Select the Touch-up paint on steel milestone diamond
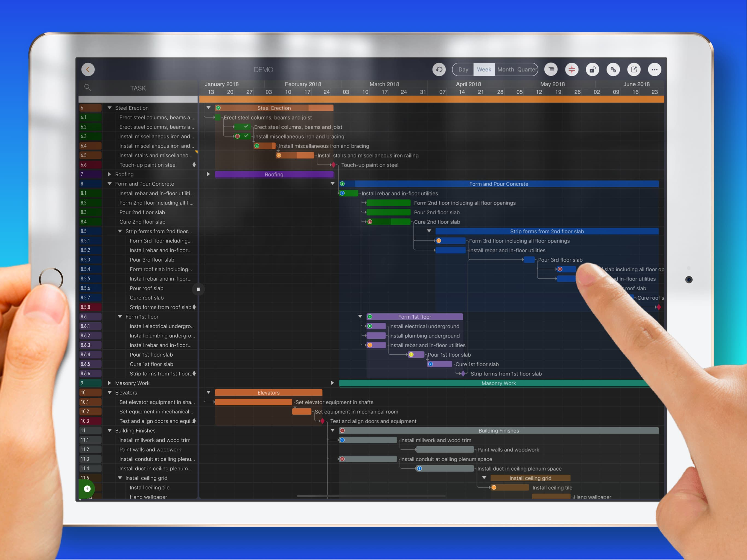This screenshot has height=560, width=747. (x=333, y=165)
